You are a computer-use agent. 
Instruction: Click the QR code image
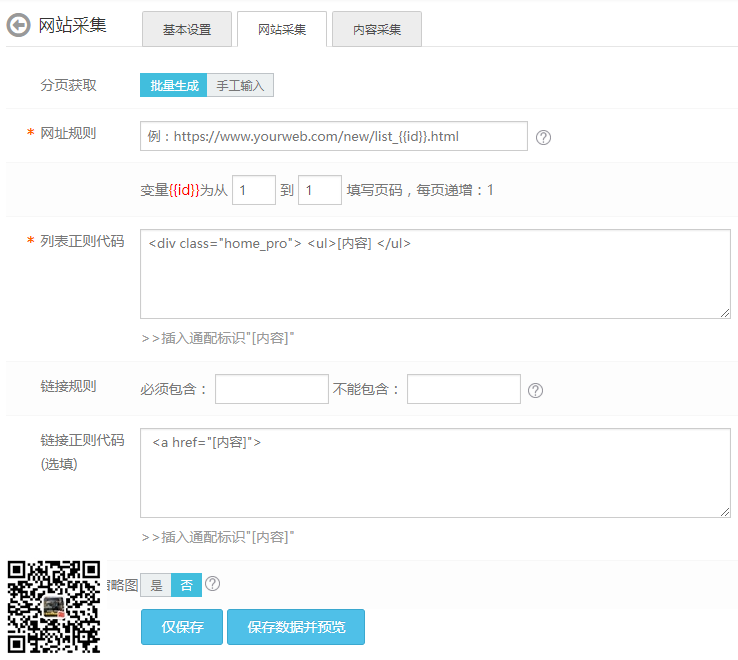click(54, 607)
